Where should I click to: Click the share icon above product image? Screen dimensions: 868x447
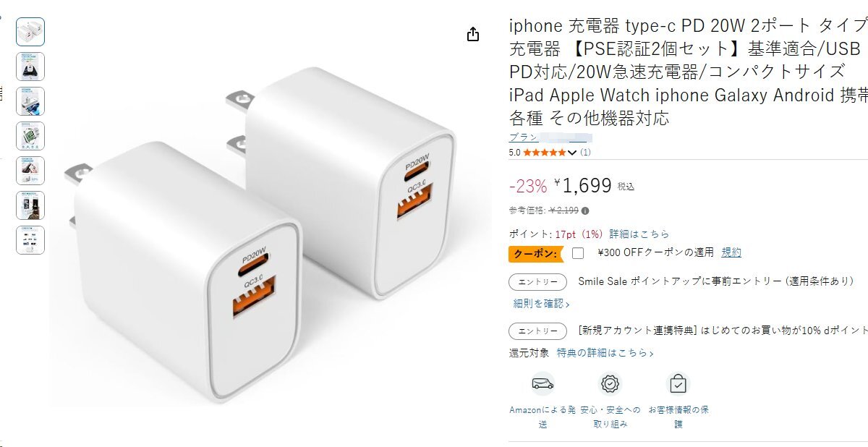coord(473,35)
